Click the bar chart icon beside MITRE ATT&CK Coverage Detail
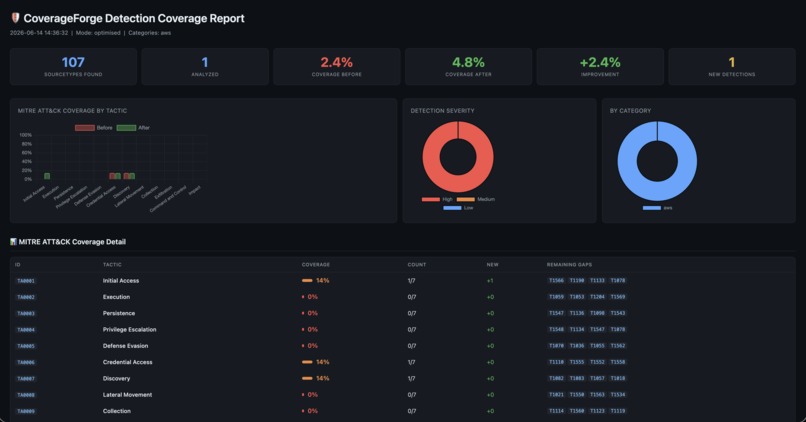 [13, 242]
